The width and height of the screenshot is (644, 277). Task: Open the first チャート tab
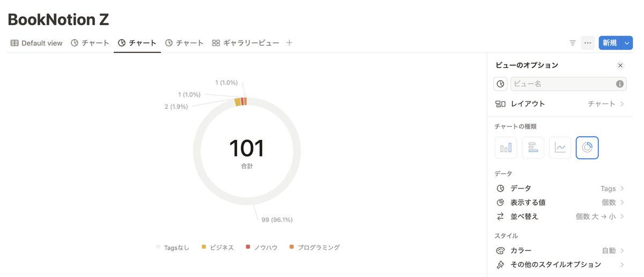[90, 43]
